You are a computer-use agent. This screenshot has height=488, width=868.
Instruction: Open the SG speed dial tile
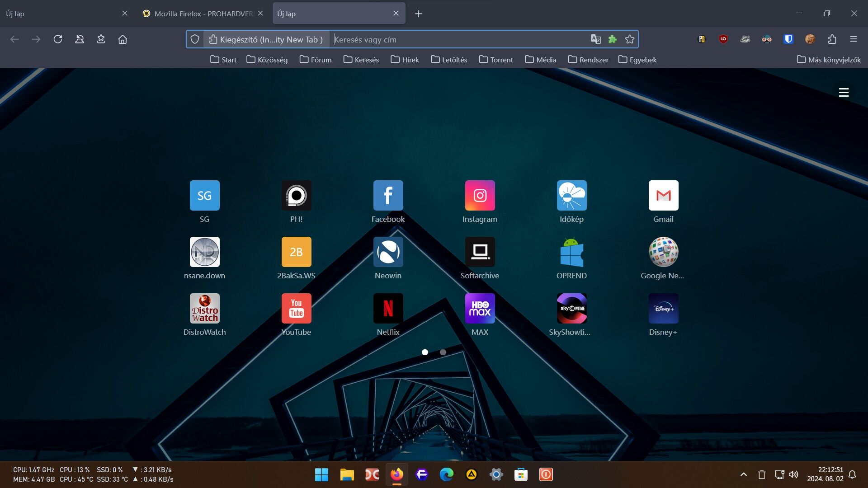(204, 196)
